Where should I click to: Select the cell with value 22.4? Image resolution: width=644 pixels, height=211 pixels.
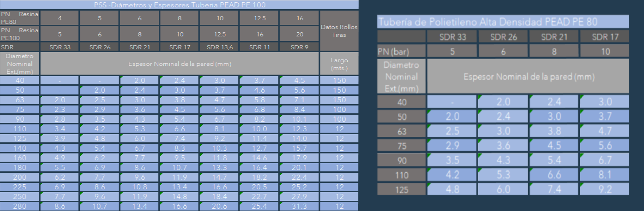tap(299, 178)
